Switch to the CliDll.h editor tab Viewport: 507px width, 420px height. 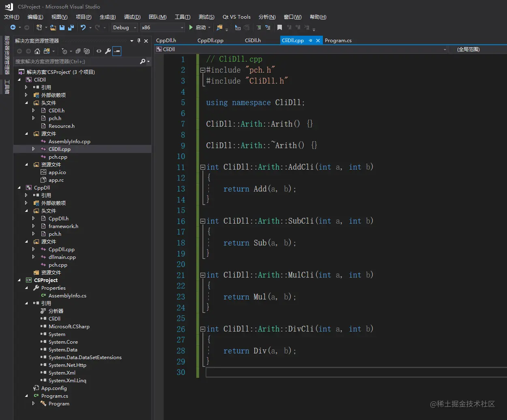click(x=253, y=41)
